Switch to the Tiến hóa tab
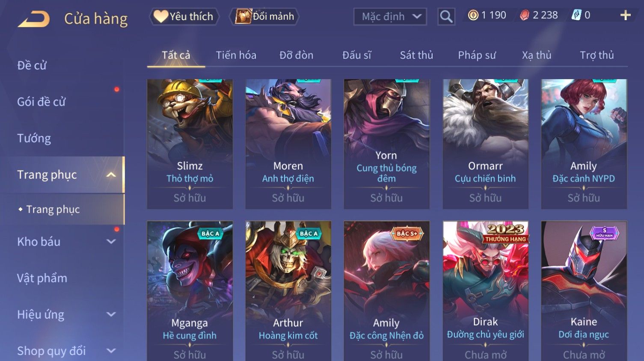This screenshot has width=644, height=361. click(236, 55)
